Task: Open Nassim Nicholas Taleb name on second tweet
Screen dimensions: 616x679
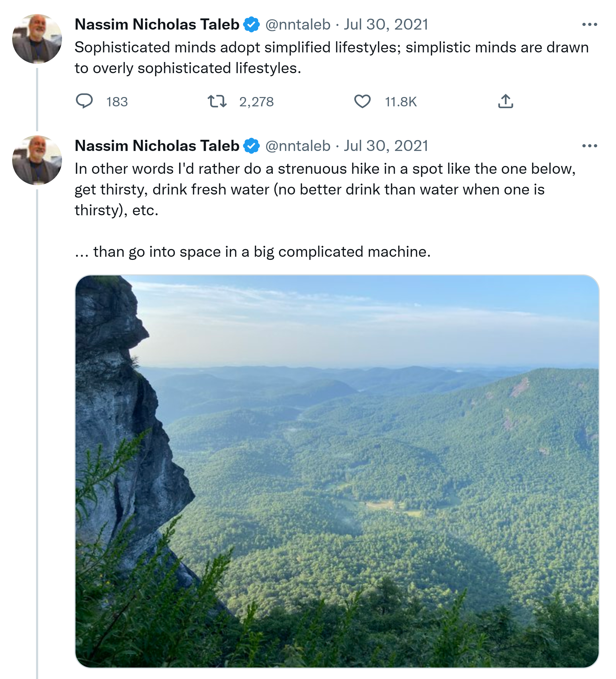Action: pos(157,146)
